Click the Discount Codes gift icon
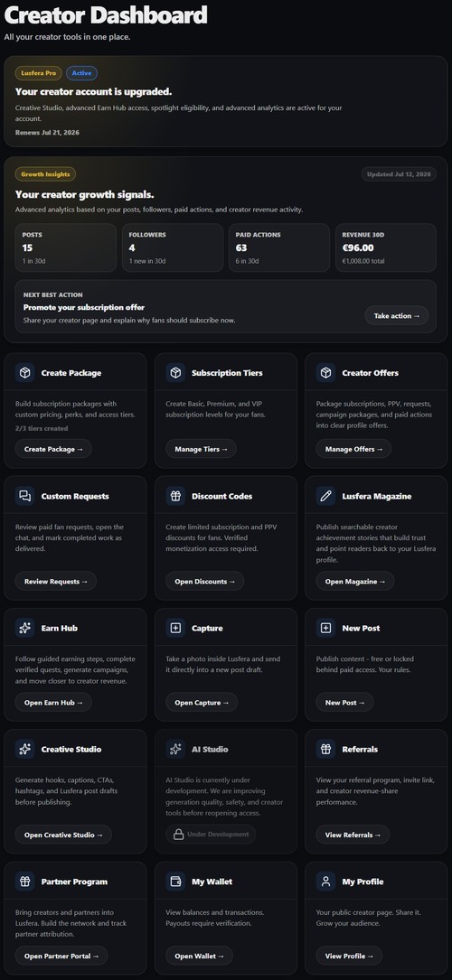This screenshot has height=980, width=452. [x=175, y=496]
